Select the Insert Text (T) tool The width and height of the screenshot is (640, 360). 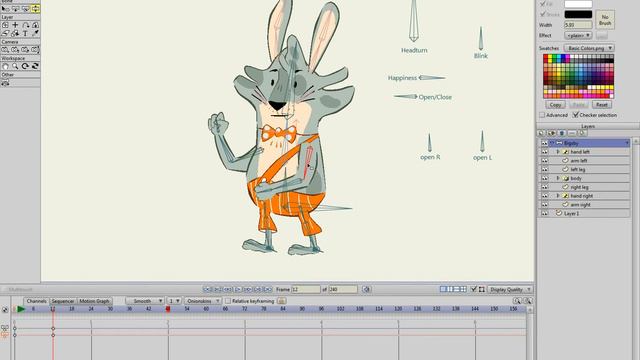(x=25, y=33)
